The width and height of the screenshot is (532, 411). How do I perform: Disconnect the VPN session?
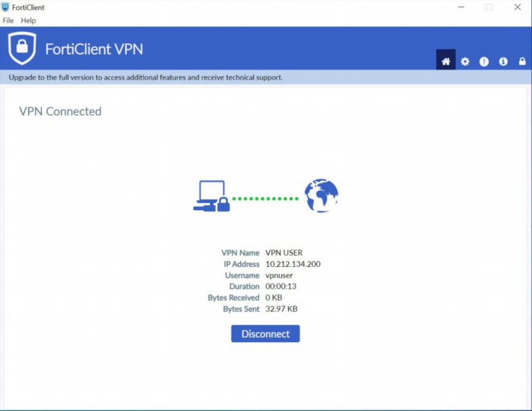[265, 334]
